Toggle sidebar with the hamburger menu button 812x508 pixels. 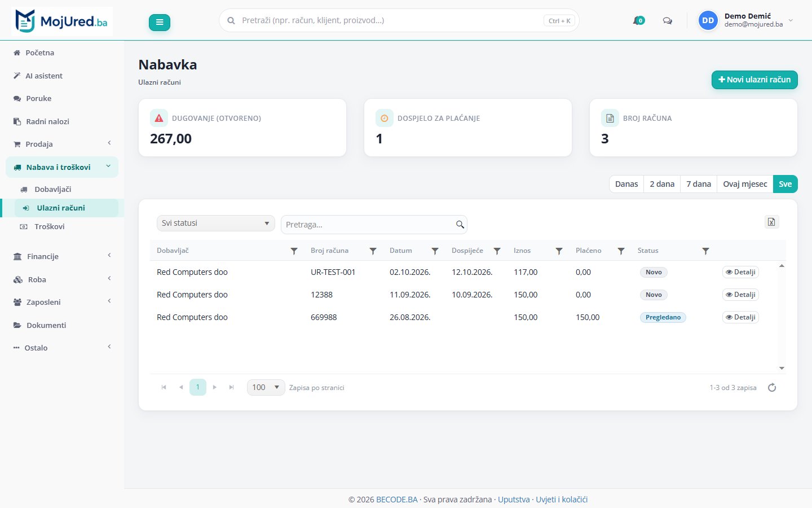[x=160, y=22]
